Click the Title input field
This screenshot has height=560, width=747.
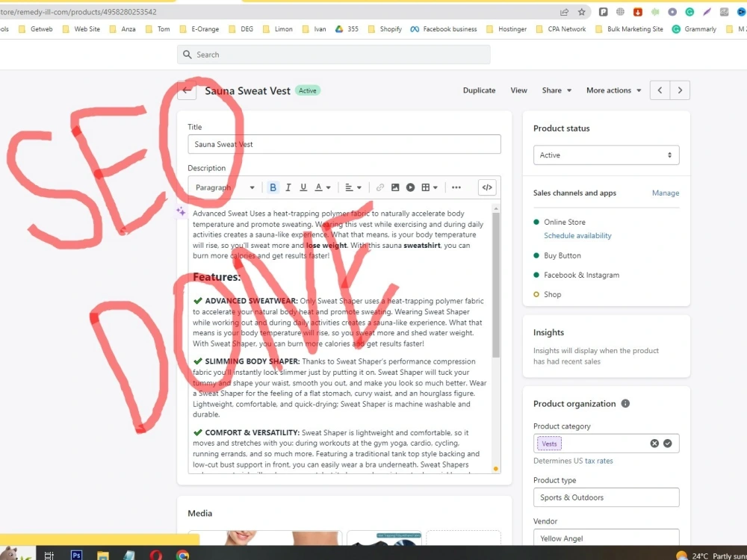(x=344, y=144)
